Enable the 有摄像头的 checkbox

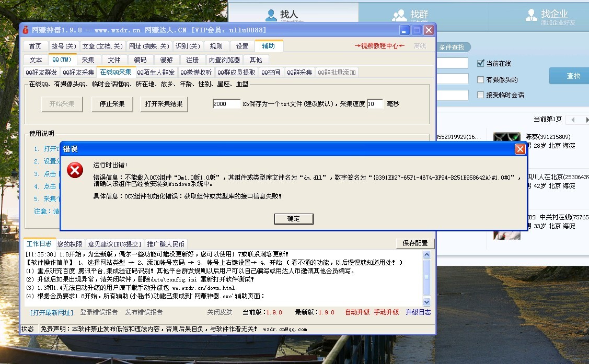(481, 80)
